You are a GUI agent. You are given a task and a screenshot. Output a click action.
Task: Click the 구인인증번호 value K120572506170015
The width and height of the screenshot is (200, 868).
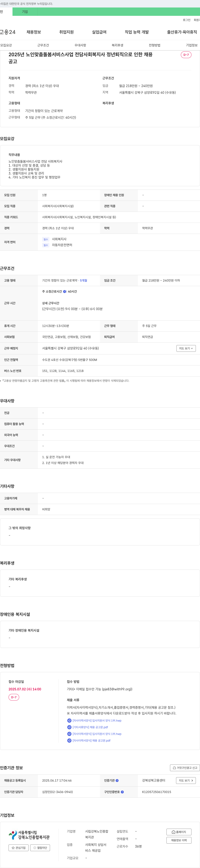pyautogui.click(x=156, y=792)
